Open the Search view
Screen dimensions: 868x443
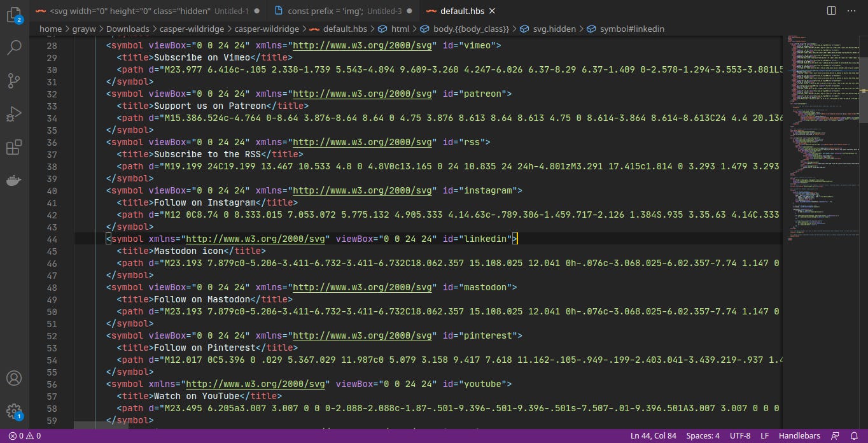[x=14, y=47]
